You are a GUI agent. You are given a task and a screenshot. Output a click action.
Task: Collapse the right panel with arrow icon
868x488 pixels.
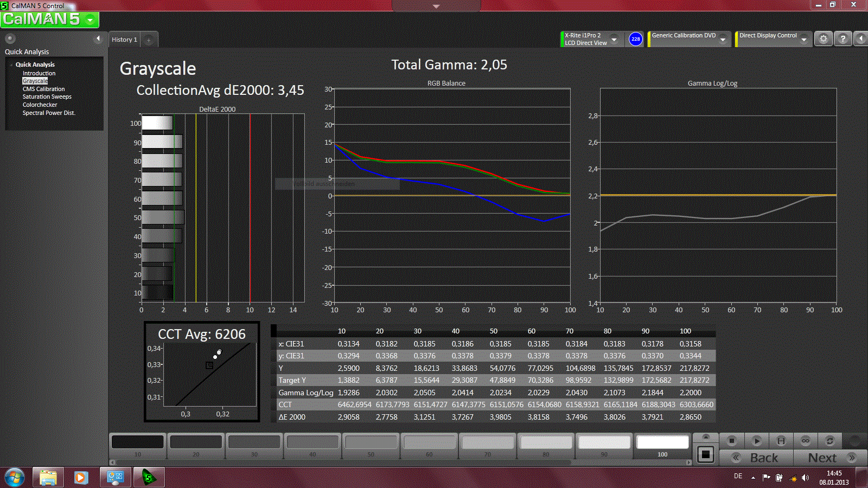861,39
